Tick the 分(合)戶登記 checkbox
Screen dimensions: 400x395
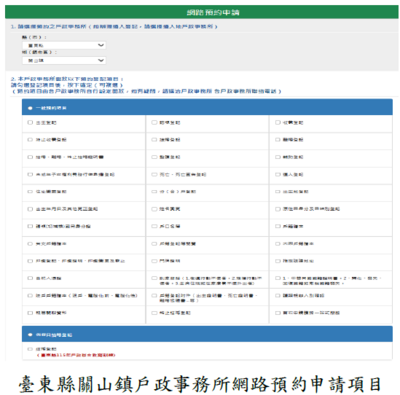click(x=154, y=191)
